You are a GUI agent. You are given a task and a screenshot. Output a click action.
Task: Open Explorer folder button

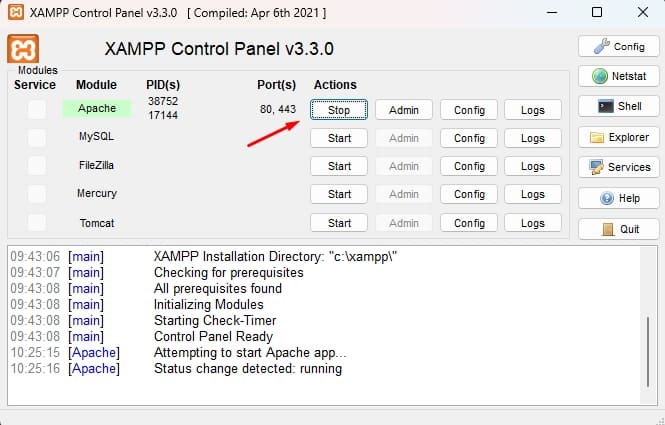618,137
